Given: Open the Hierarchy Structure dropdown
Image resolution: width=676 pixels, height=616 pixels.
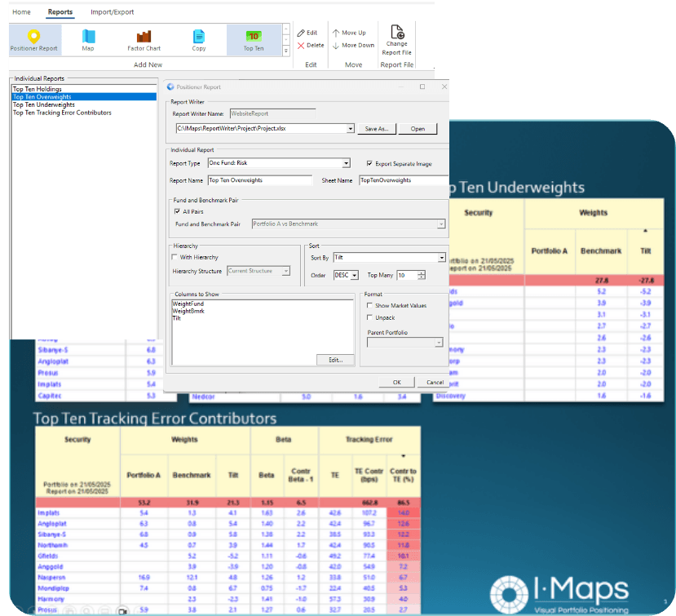Looking at the screenshot, I should pos(286,271).
